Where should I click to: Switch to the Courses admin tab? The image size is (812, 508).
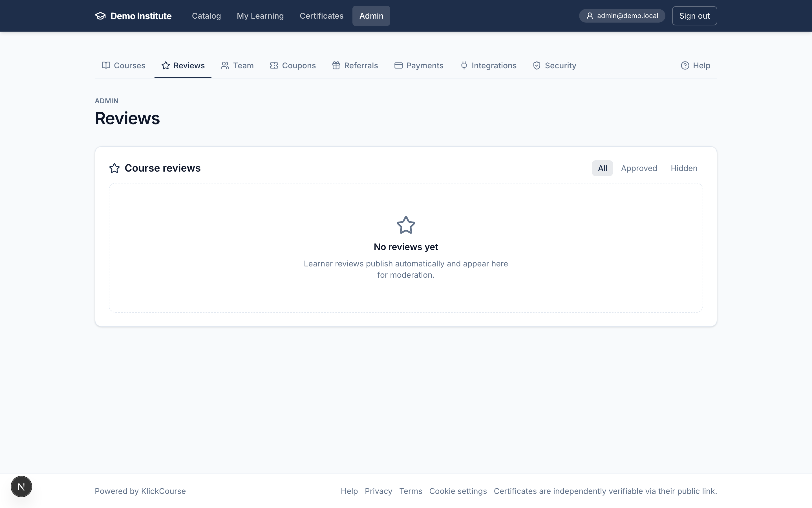(x=123, y=65)
